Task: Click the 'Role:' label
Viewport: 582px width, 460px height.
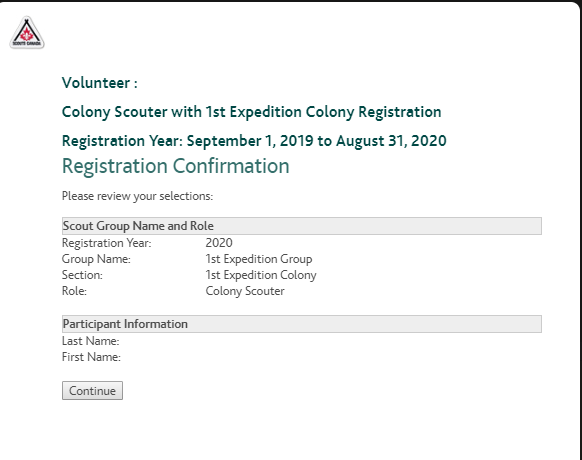Action: 74,291
